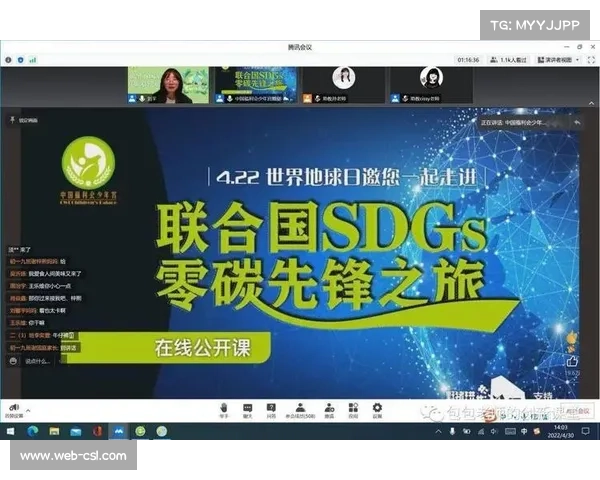Type in the 'say something' chat field
The width and height of the screenshot is (600, 480).
(38, 361)
